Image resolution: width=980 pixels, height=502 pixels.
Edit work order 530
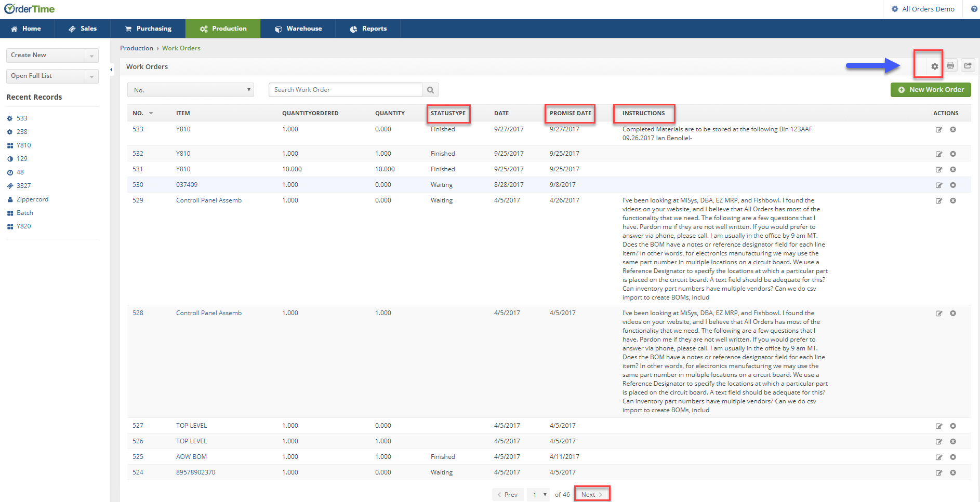pos(939,185)
